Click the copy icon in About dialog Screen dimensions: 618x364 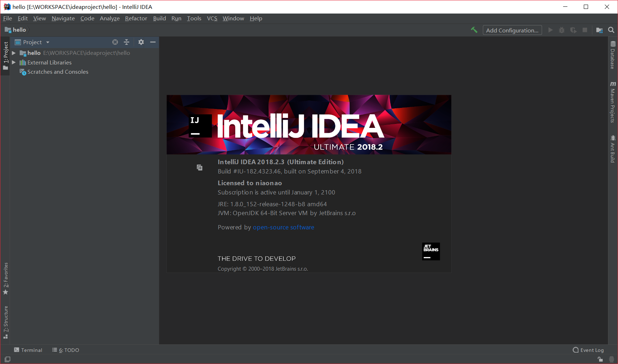pyautogui.click(x=200, y=167)
